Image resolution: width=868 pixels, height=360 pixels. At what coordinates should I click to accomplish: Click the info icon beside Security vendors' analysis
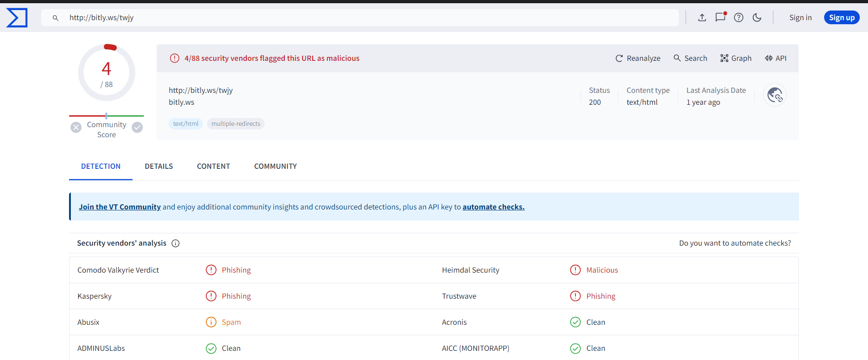click(x=176, y=243)
